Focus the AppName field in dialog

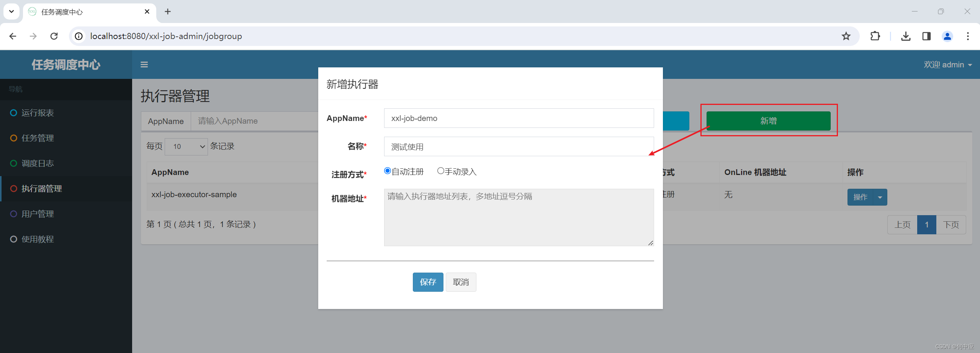coord(519,118)
